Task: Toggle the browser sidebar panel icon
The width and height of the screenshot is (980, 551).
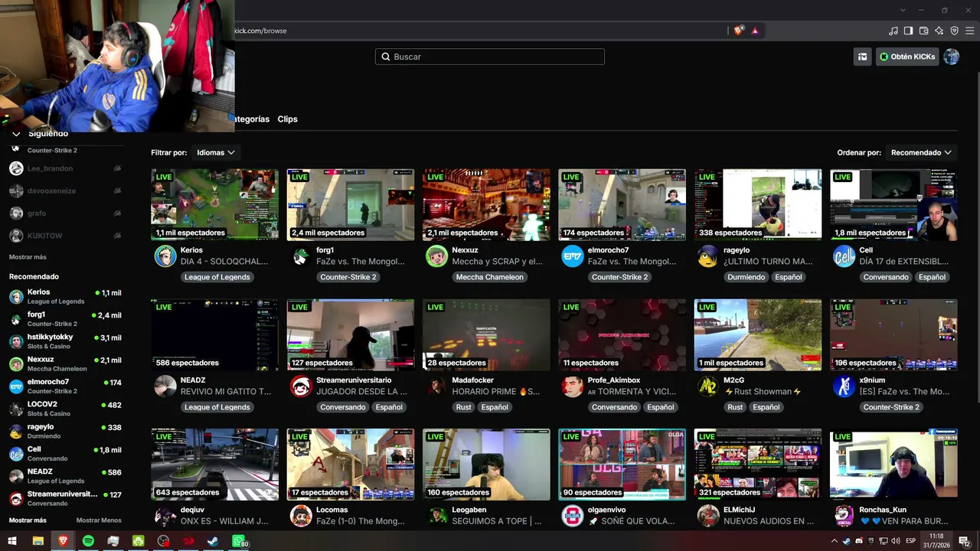Action: point(908,31)
